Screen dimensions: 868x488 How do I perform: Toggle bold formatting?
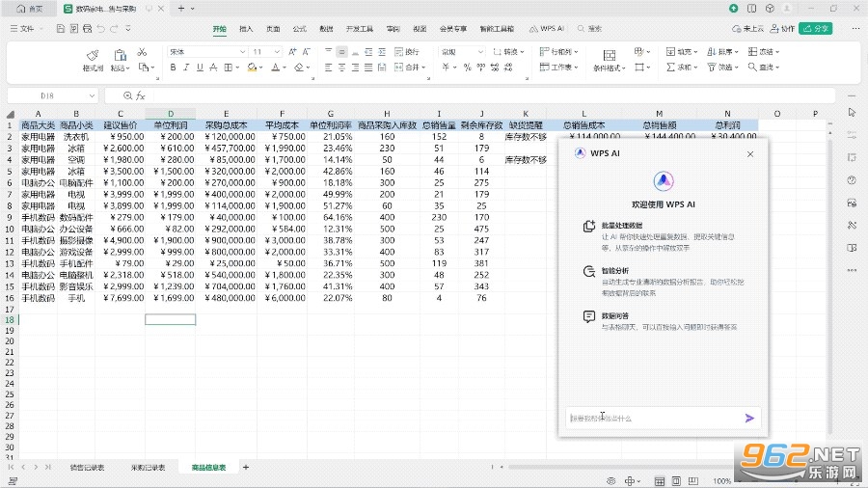pyautogui.click(x=173, y=68)
